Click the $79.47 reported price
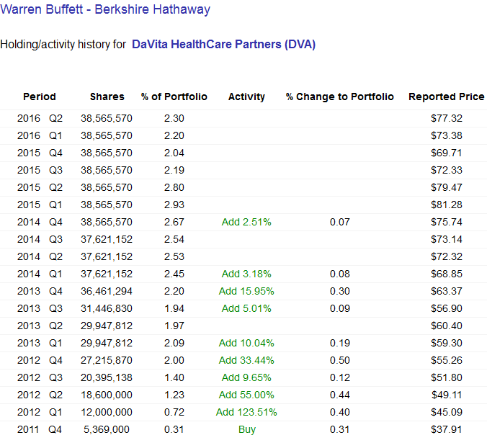Screen dimensions: 487x448 click(x=447, y=188)
